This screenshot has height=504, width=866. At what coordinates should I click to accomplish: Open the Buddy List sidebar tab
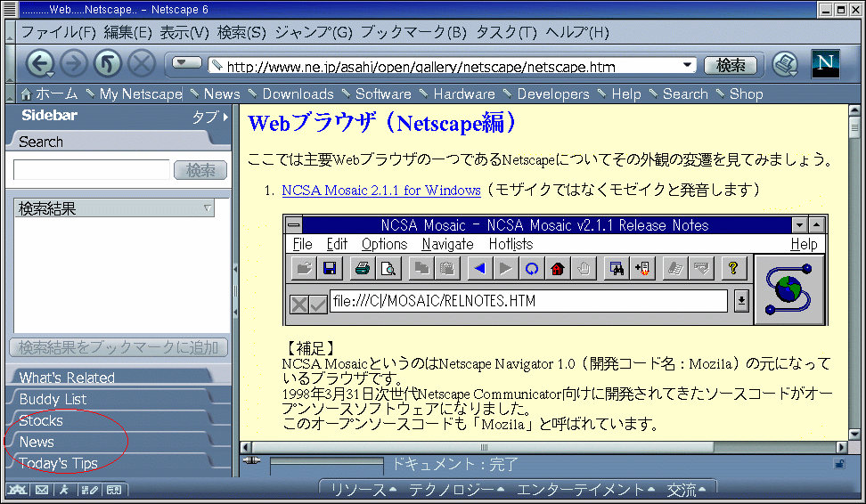click(110, 399)
